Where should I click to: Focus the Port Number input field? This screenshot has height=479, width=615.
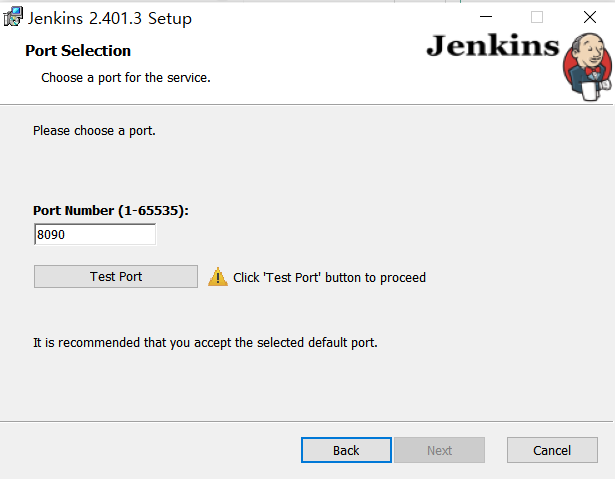click(x=95, y=234)
